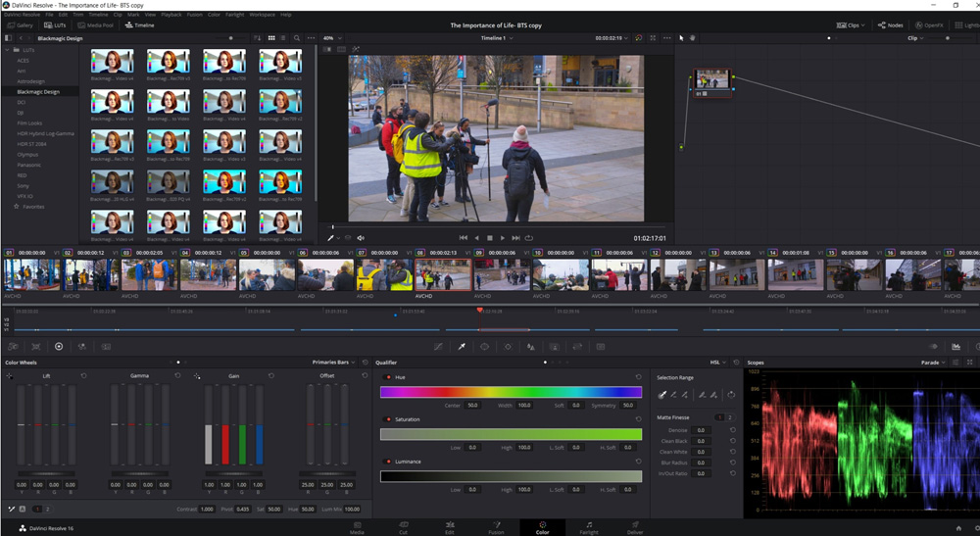The image size is (980, 536).
Task: Open the OpenFX panel
Action: [x=929, y=25]
